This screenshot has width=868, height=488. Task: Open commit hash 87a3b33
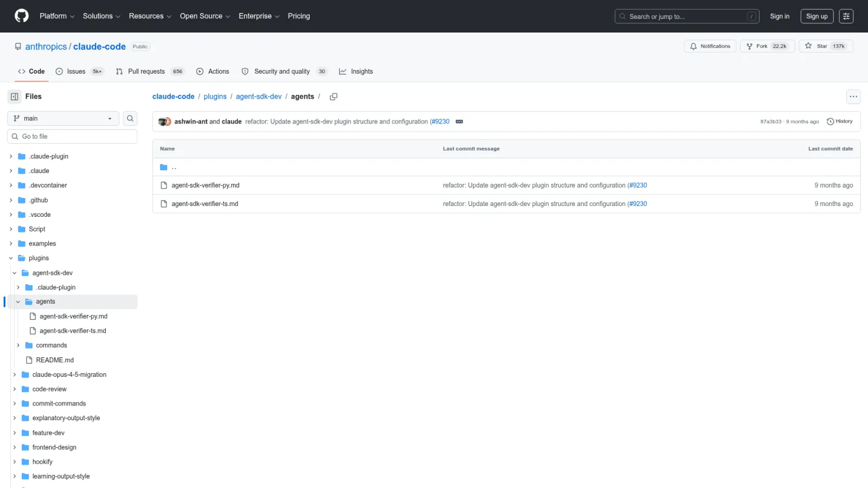click(771, 121)
